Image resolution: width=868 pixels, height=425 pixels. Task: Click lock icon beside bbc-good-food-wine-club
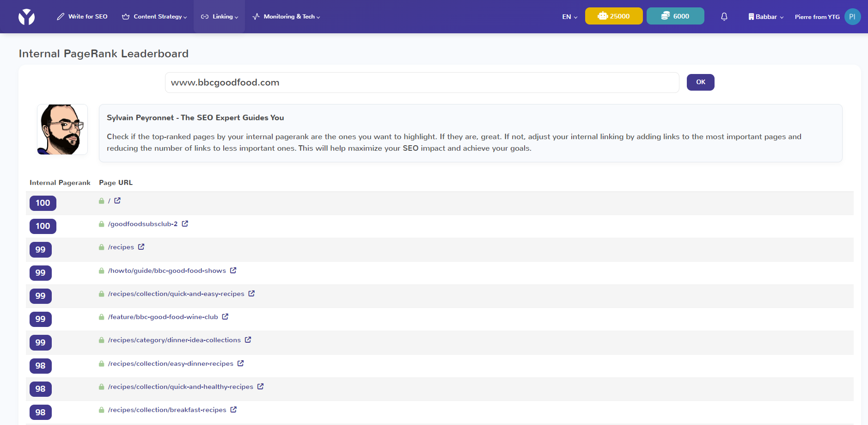coord(101,317)
